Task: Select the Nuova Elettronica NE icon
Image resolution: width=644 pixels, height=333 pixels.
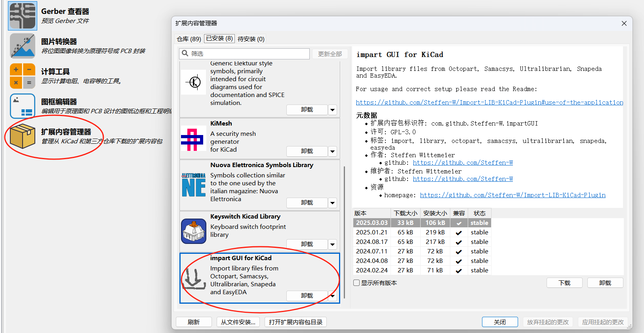Action: 194,185
